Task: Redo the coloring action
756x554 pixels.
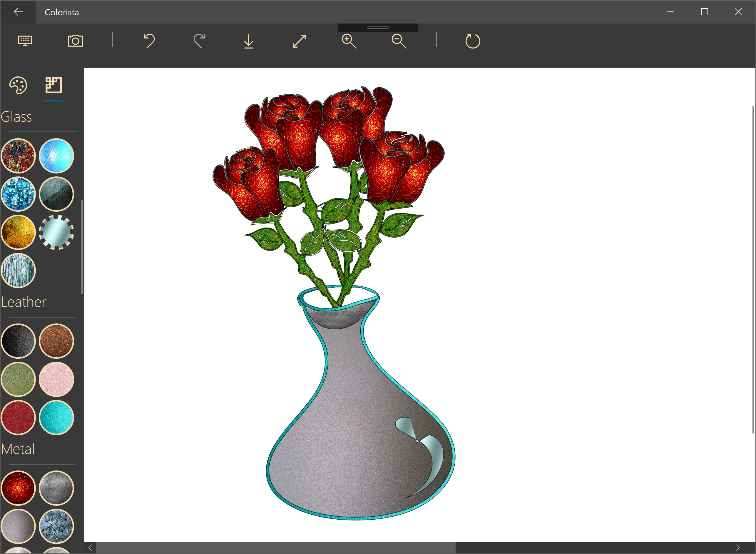Action: [199, 41]
